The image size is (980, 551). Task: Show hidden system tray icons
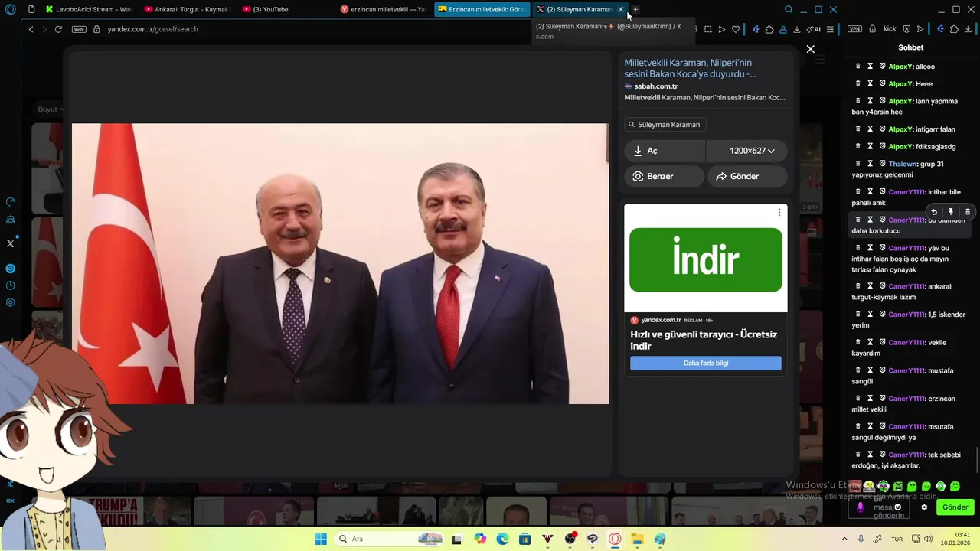pos(844,539)
